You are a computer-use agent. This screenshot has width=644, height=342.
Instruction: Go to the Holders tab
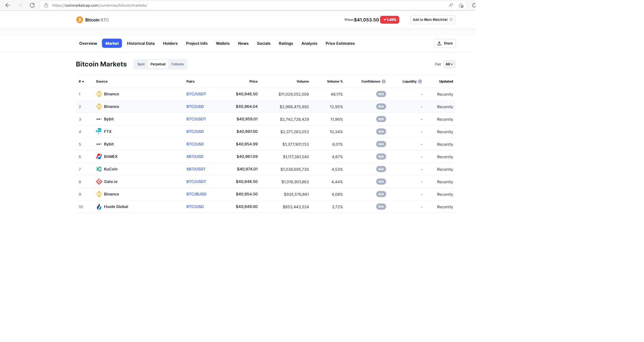point(170,43)
